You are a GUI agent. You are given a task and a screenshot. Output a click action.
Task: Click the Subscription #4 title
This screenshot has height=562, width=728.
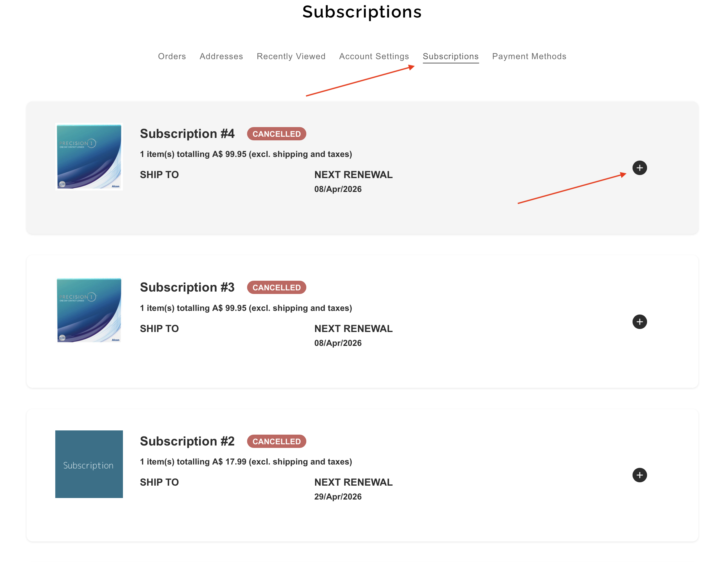click(x=187, y=134)
